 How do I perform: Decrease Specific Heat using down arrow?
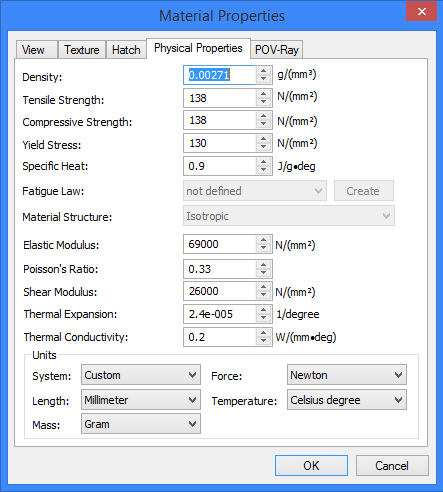click(264, 170)
